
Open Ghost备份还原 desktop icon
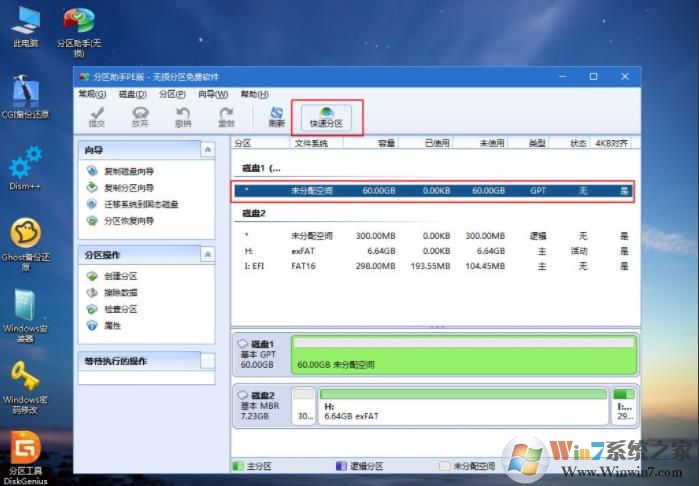(25, 245)
